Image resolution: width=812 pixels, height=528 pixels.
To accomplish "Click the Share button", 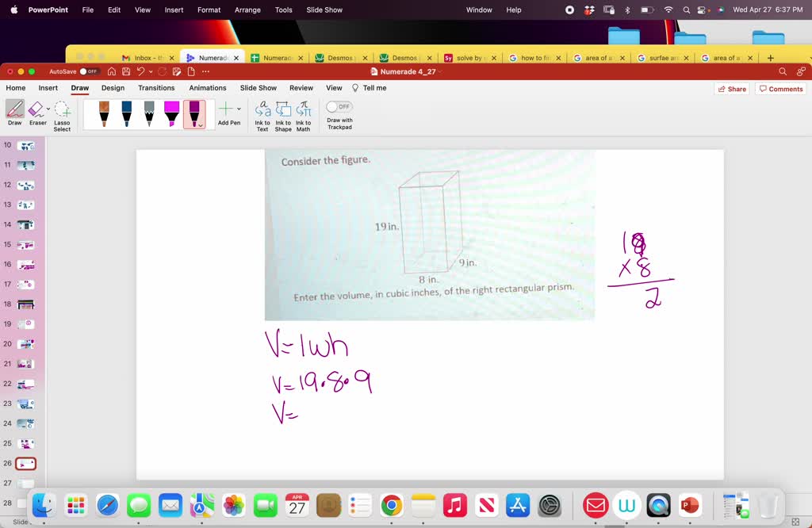I will (731, 89).
